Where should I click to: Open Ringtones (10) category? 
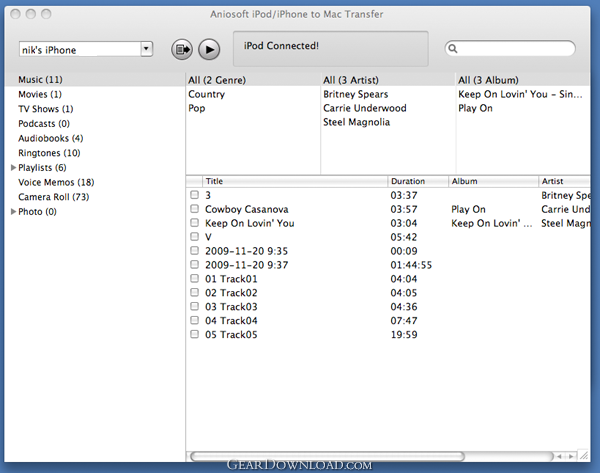click(49, 153)
